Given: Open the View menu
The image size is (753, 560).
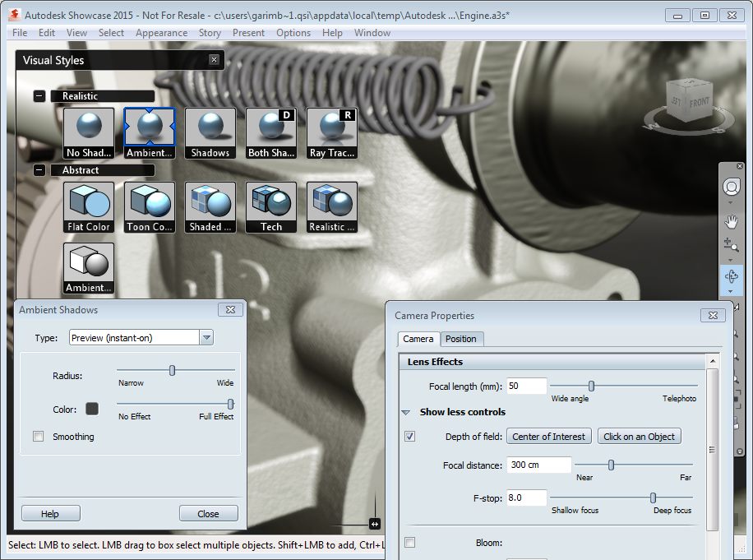Looking at the screenshot, I should pyautogui.click(x=76, y=33).
